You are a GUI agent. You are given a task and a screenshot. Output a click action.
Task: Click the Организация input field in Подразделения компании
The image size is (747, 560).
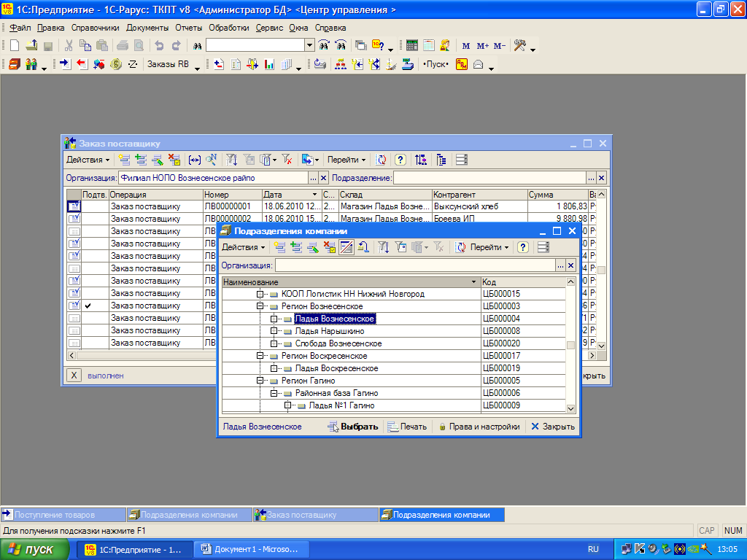[415, 265]
